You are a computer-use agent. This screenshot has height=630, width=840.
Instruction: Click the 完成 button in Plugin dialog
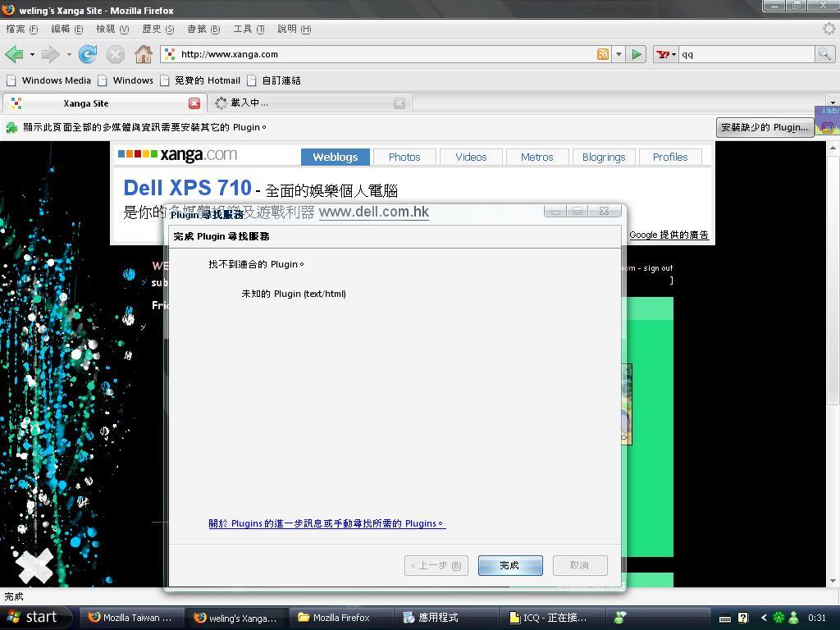tap(509, 565)
